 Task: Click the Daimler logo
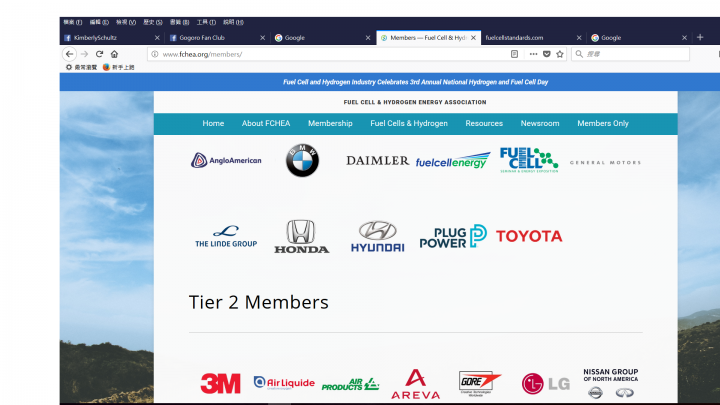[377, 161]
